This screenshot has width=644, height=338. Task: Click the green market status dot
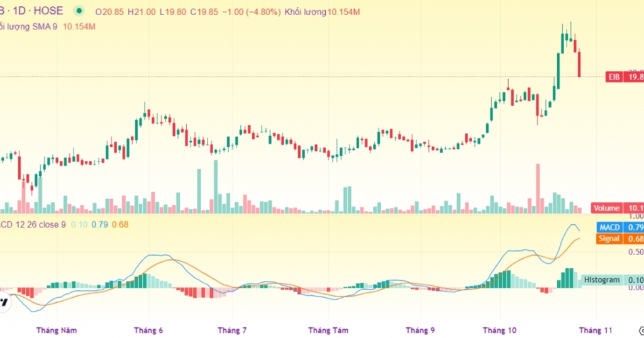tap(79, 11)
